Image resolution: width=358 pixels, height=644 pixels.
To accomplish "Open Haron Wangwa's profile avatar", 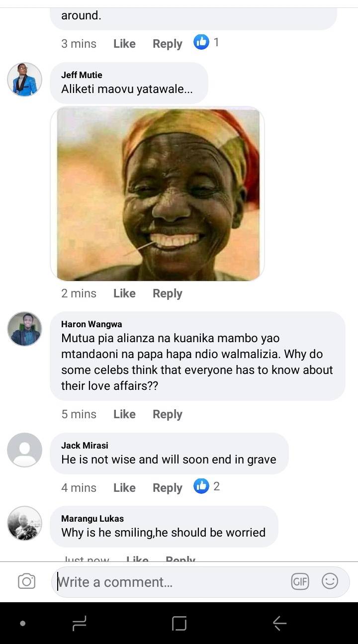I will (24, 329).
